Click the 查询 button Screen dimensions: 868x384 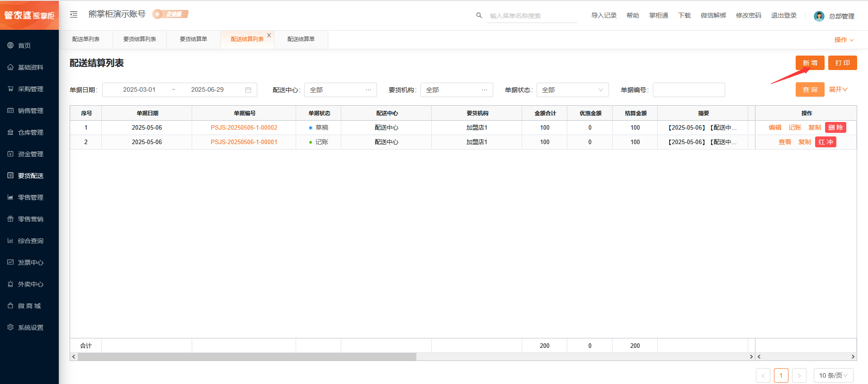(x=810, y=89)
